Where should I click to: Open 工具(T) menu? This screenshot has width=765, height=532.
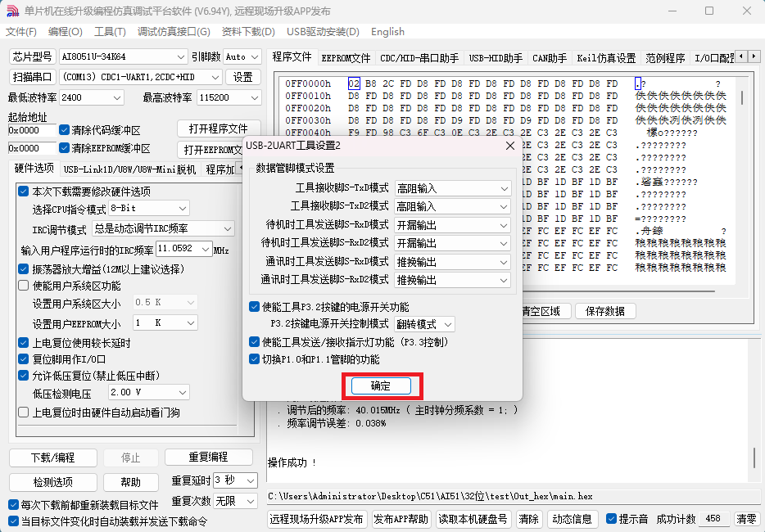(x=110, y=32)
